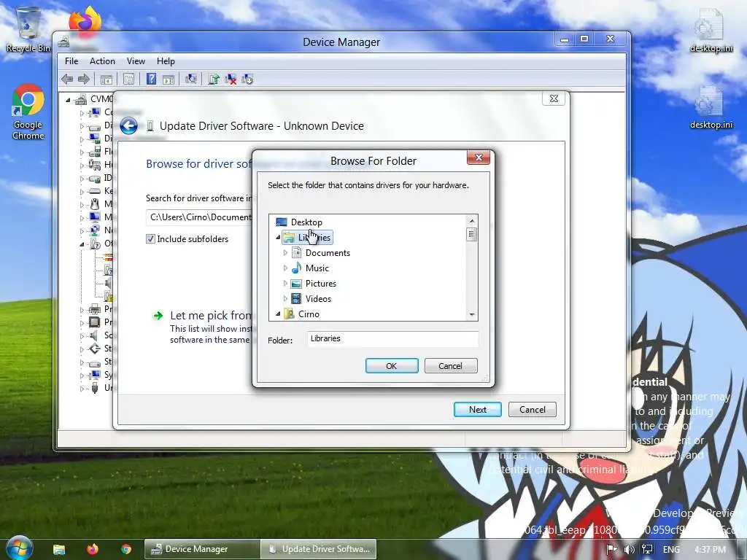Close the Browse For Folder dialog with red X
The width and height of the screenshot is (747, 560).
coord(479,157)
